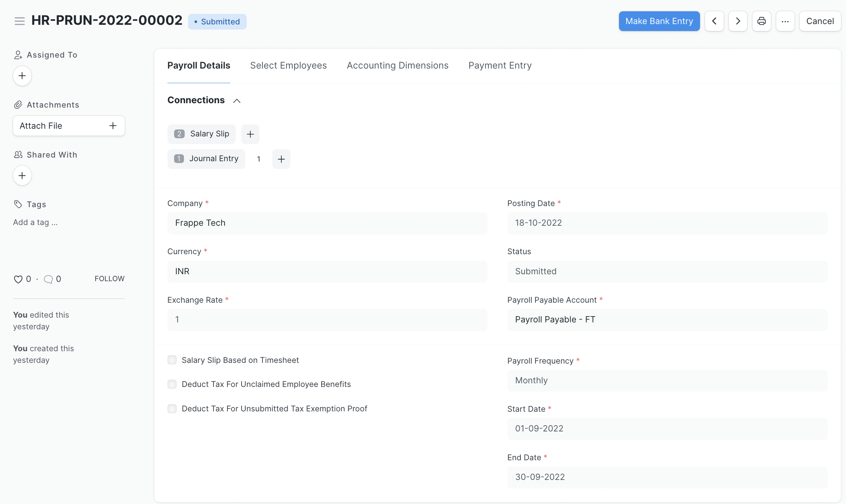
Task: Add an assignee with plus button
Action: 22,76
